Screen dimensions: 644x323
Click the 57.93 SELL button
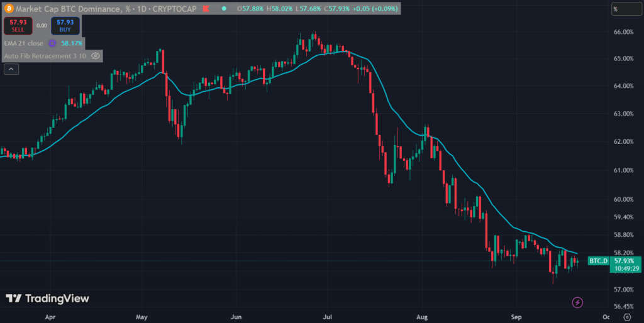click(x=18, y=25)
